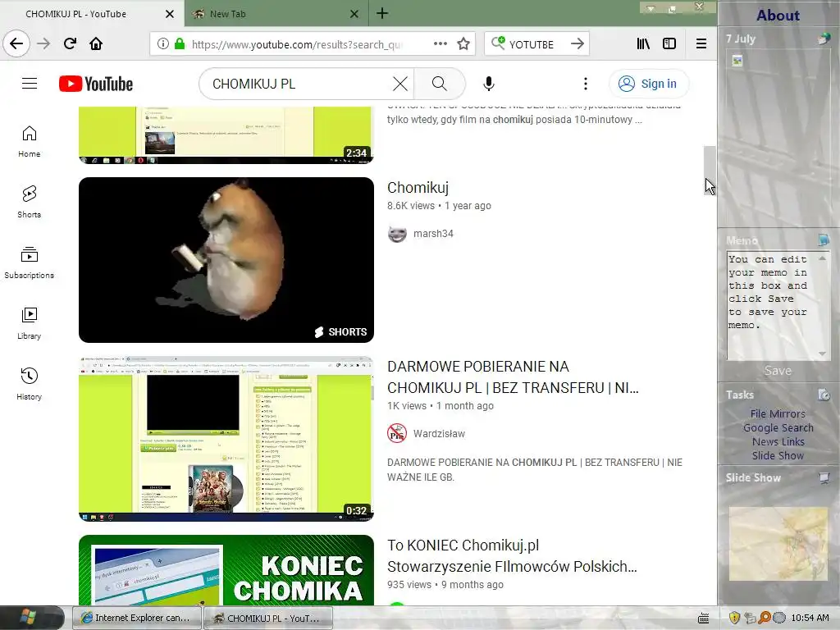Open Home in YouTube sidebar
The image size is (840, 630).
29,141
